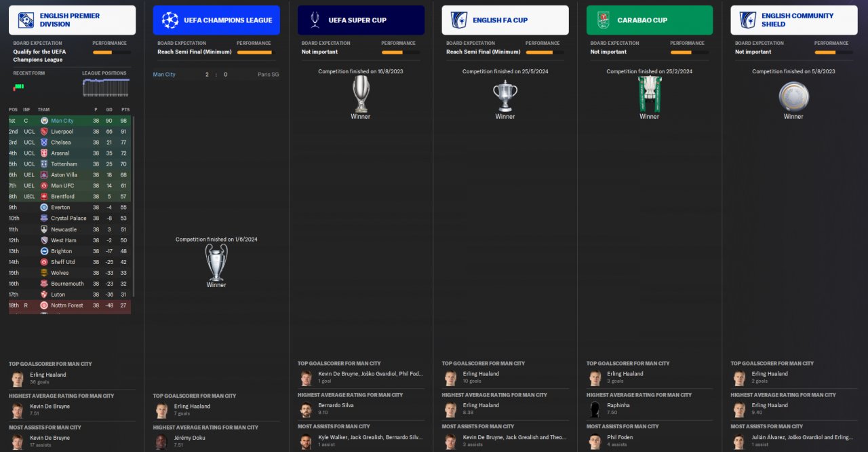The image size is (868, 452).
Task: Open the Carabao Cup header
Action: pos(650,20)
